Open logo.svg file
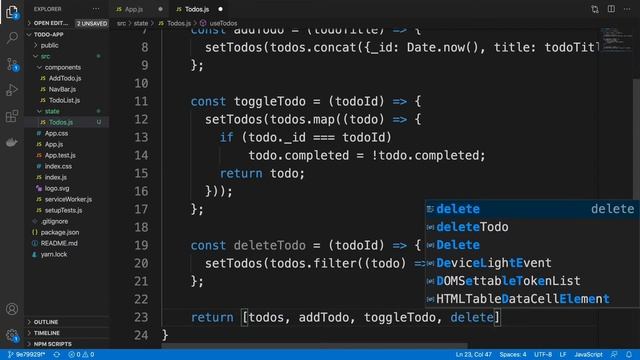This screenshot has width=640, height=360. (x=57, y=189)
